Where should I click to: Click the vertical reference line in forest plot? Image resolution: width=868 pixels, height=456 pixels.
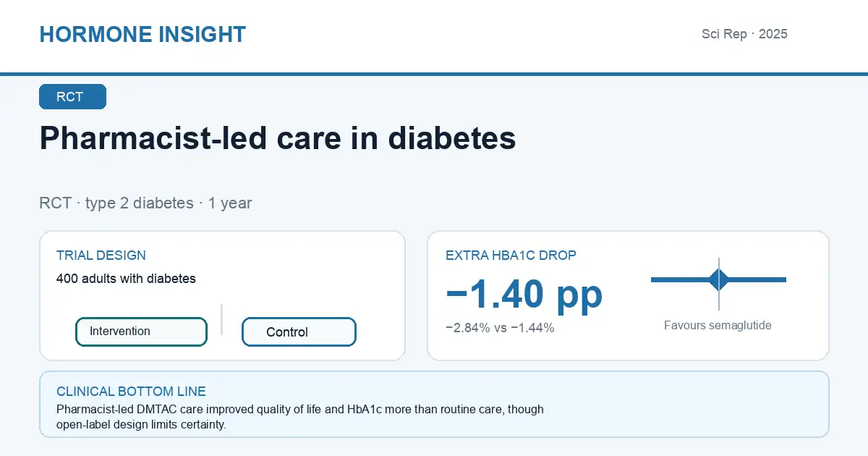tap(719, 284)
